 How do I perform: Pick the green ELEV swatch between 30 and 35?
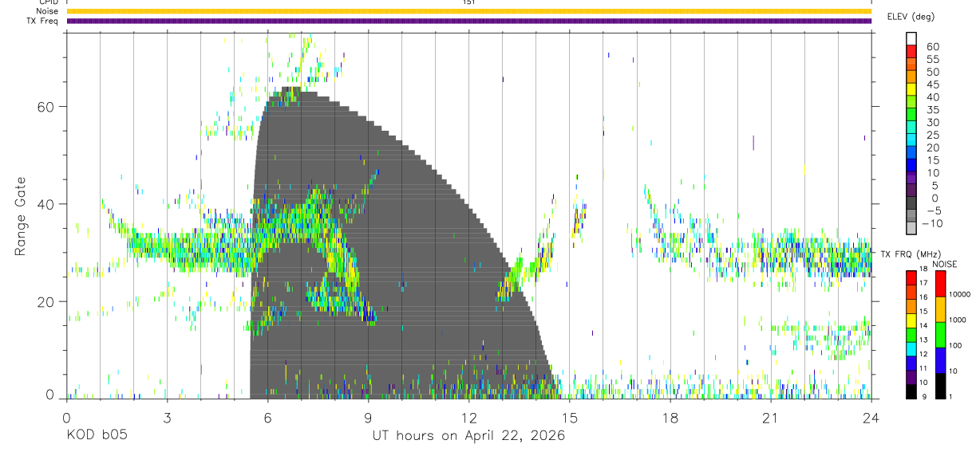tap(911, 116)
